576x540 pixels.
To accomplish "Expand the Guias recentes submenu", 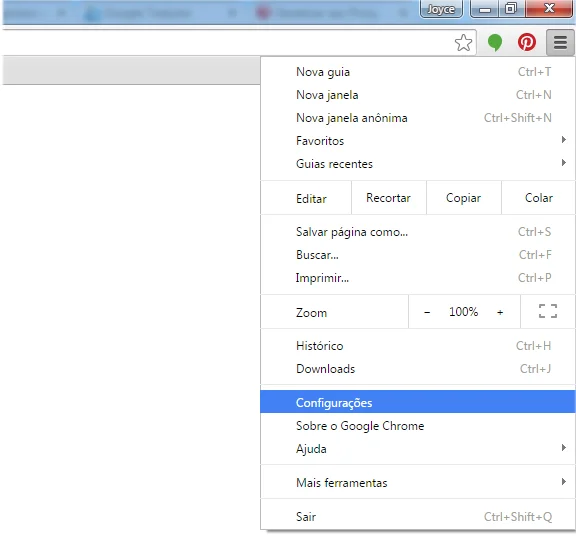I will 418,163.
